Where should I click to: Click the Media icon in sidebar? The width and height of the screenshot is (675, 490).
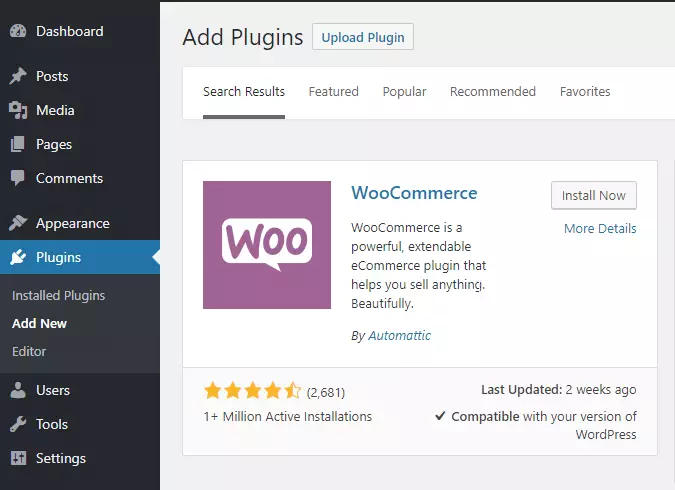(18, 110)
